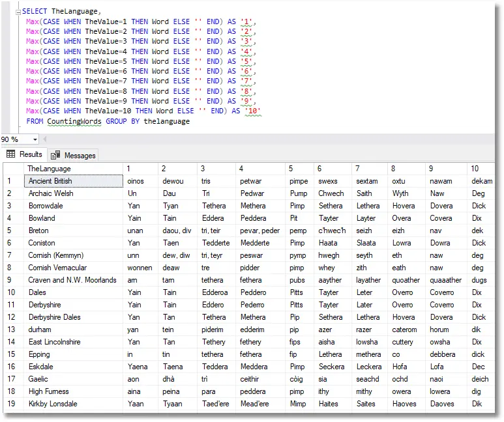Open the Results tab grid icon

11,154
